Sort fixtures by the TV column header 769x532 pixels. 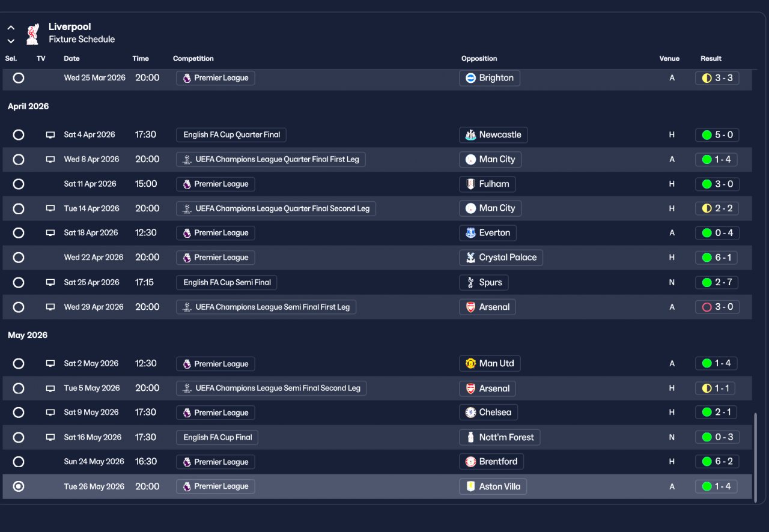click(x=41, y=59)
